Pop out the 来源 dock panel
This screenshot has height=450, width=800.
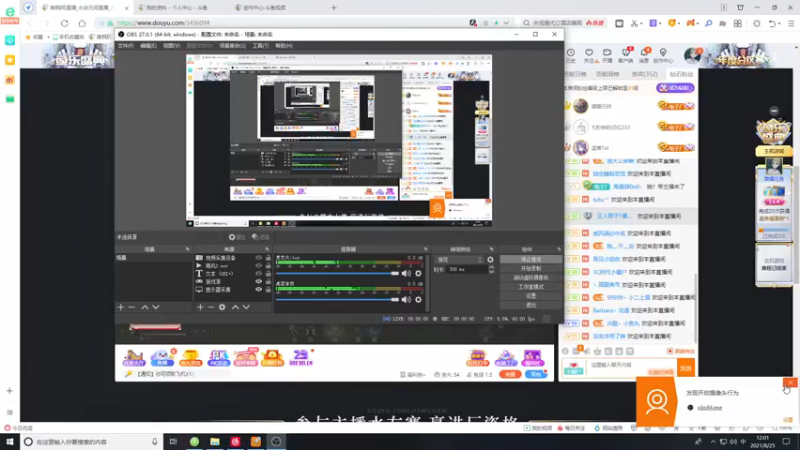pos(267,249)
